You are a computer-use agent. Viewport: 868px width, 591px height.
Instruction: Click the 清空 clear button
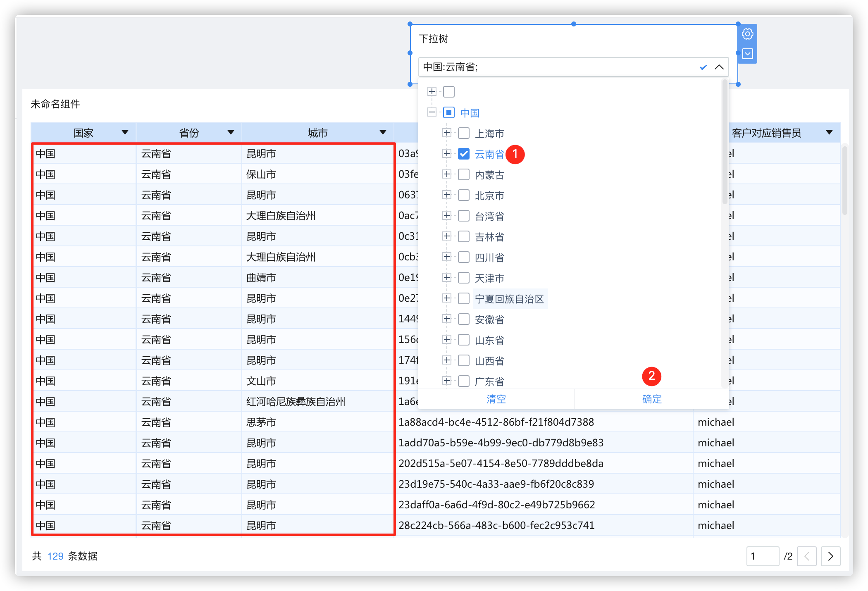coord(496,399)
